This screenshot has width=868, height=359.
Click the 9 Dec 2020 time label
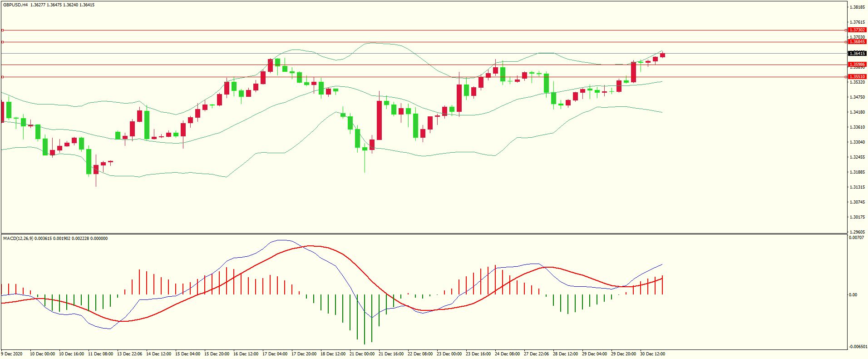click(12, 354)
